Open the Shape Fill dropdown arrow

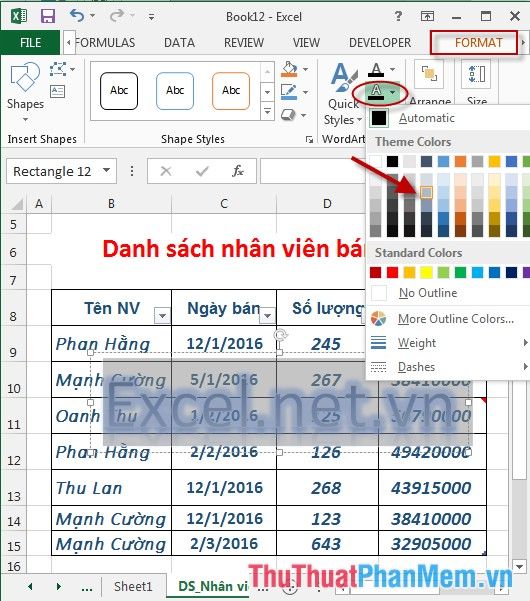coord(305,69)
